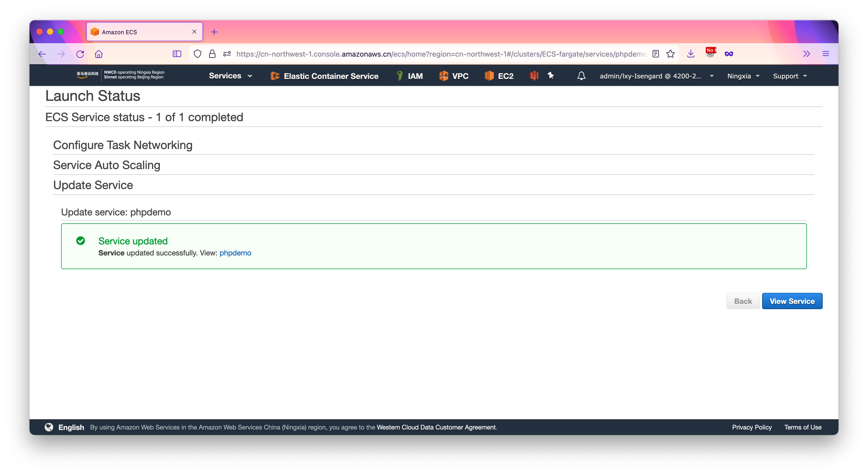
Task: Show more toolbar tools overflow
Action: point(807,54)
